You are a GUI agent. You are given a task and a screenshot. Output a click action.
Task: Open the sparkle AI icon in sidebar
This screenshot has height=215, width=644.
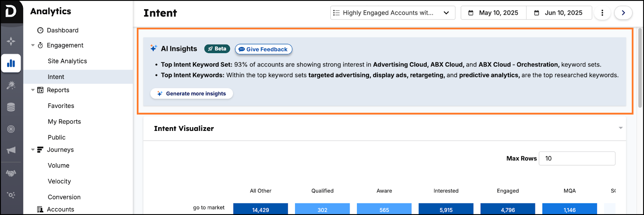point(11,41)
